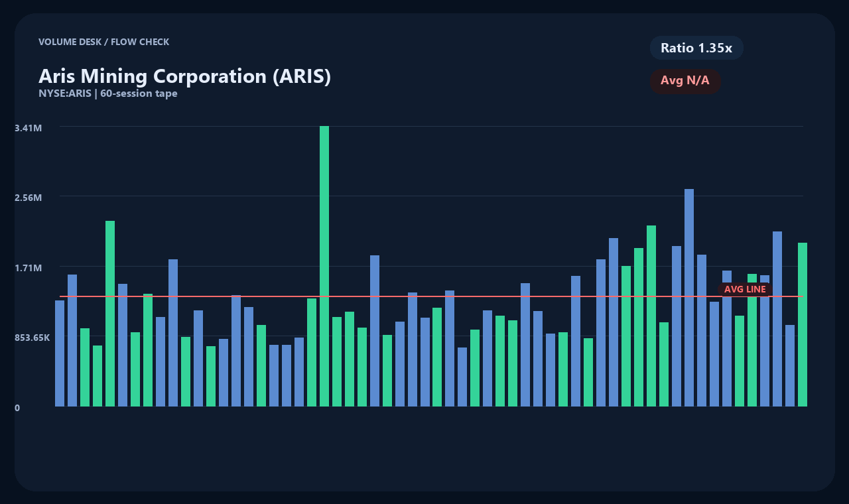This screenshot has height=504, width=849.
Task: Select the 1.71M axis label
Action: click(x=29, y=268)
